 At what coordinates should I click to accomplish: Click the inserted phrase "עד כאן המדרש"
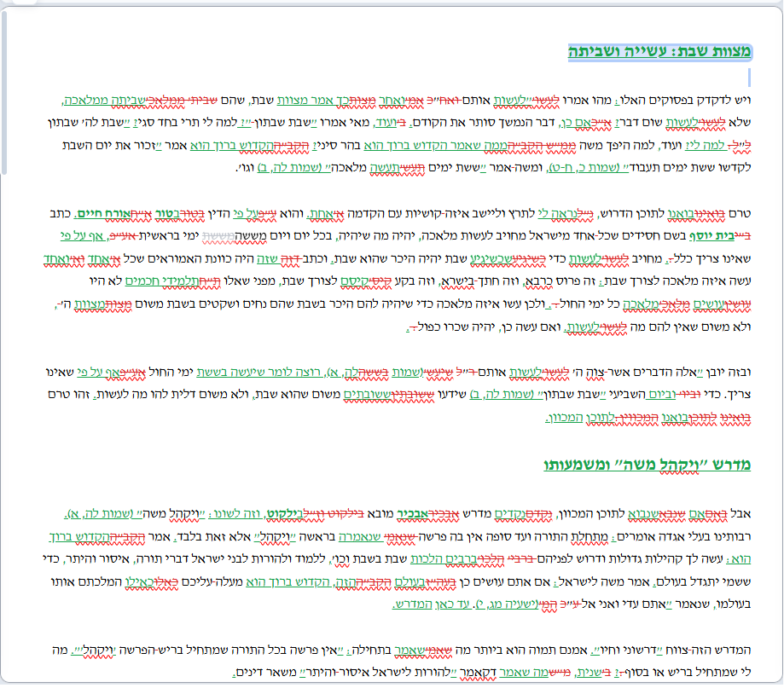coord(432,604)
